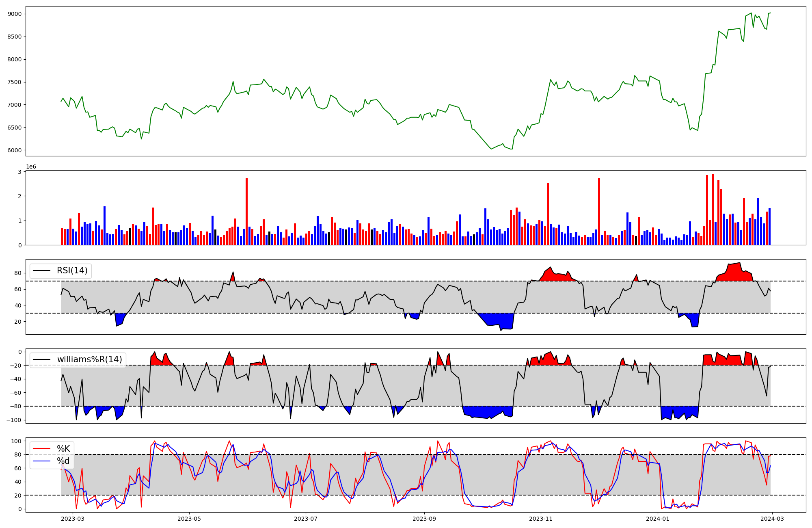
Task: Click the 9000 price axis tick label
Action: (x=15, y=14)
